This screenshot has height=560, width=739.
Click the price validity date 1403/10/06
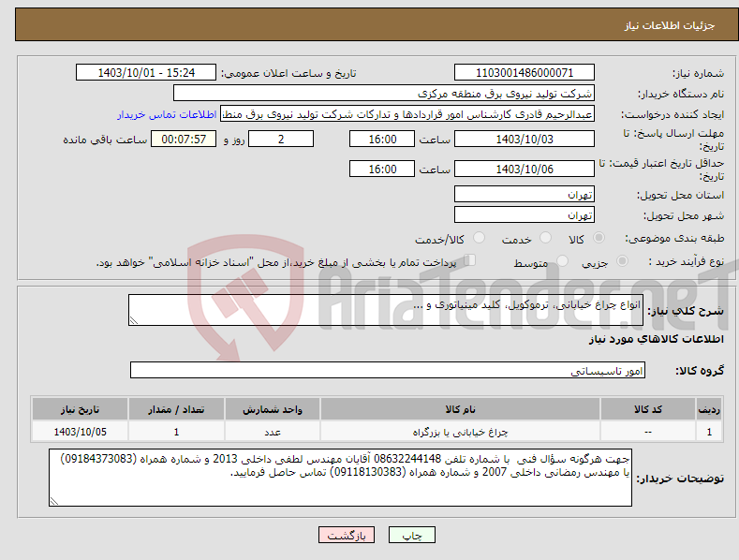[525, 169]
